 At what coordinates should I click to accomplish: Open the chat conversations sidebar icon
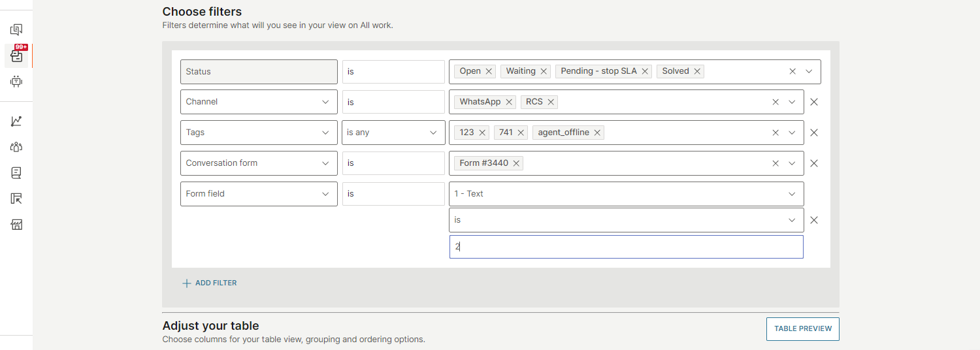pyautogui.click(x=16, y=29)
